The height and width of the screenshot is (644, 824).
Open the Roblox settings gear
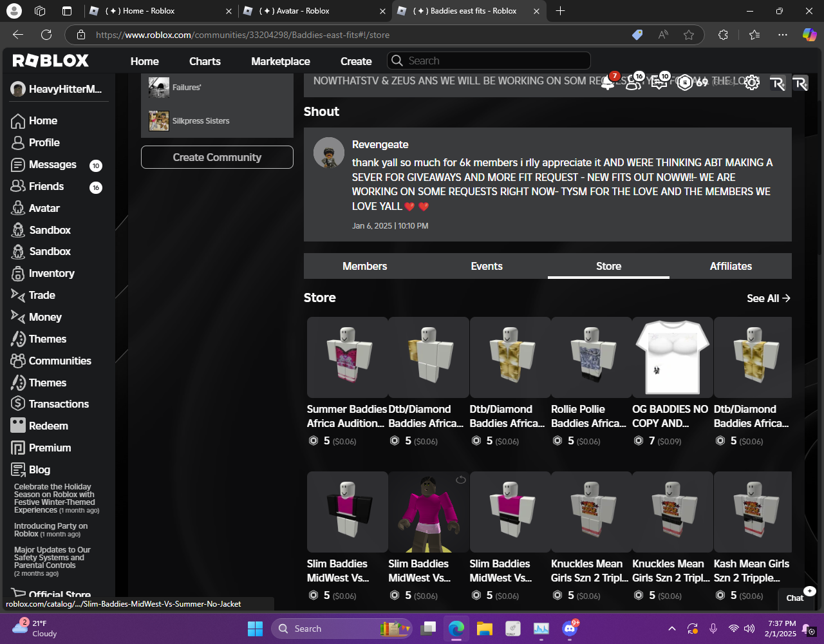pyautogui.click(x=752, y=82)
